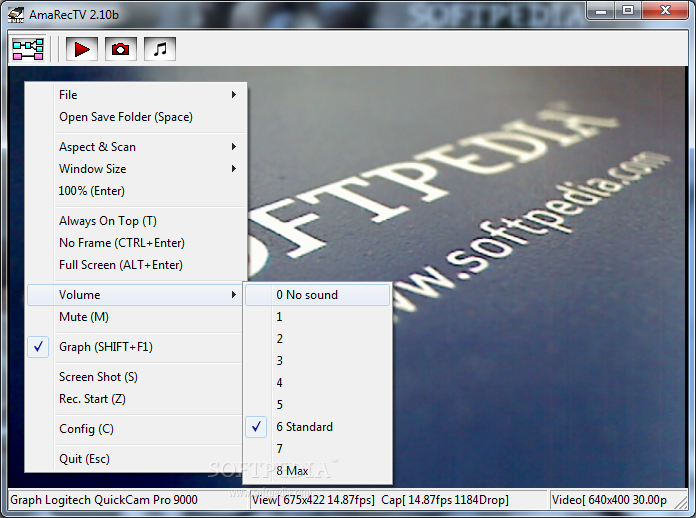
Task: Start recording with the red play button
Action: pos(82,49)
